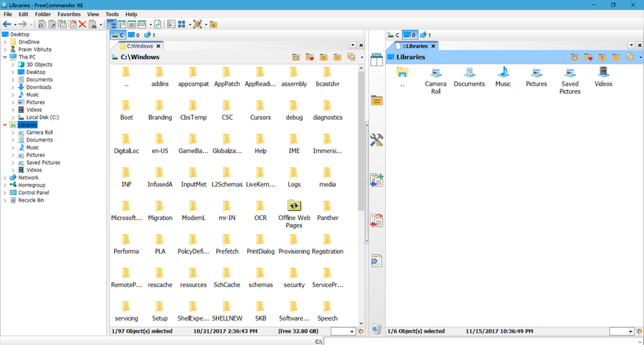Click the select items checklist icon
Image resolution: width=644 pixels, height=345 pixels.
point(171,24)
